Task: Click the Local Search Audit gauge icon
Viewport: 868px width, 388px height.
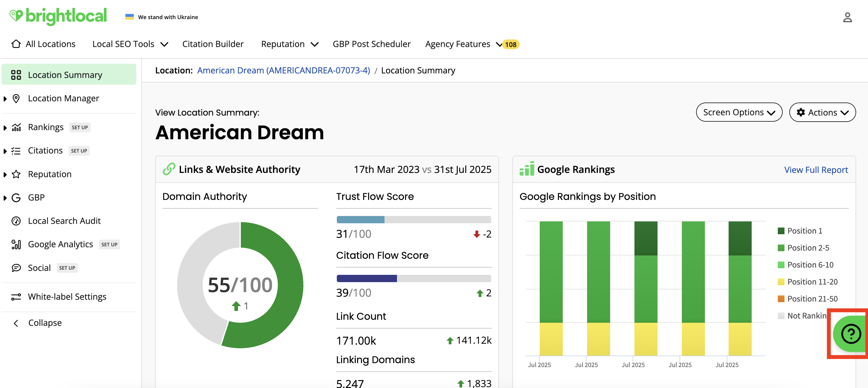Action: pyautogui.click(x=16, y=221)
